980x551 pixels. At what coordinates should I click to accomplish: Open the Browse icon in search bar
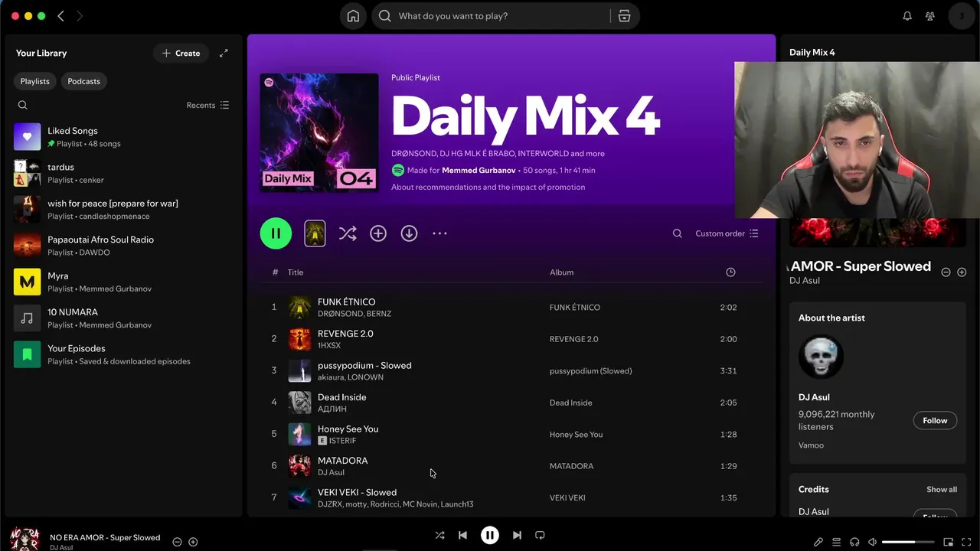(624, 16)
